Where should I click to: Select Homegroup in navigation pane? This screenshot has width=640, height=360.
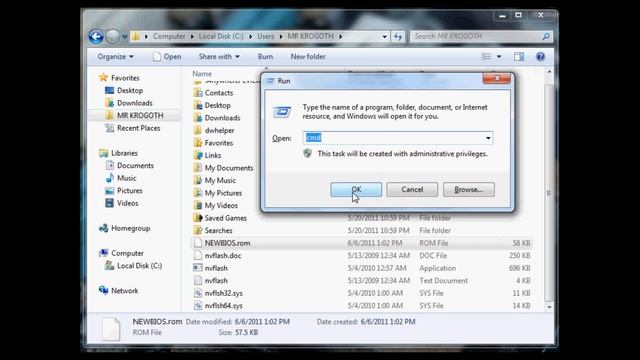pos(131,228)
